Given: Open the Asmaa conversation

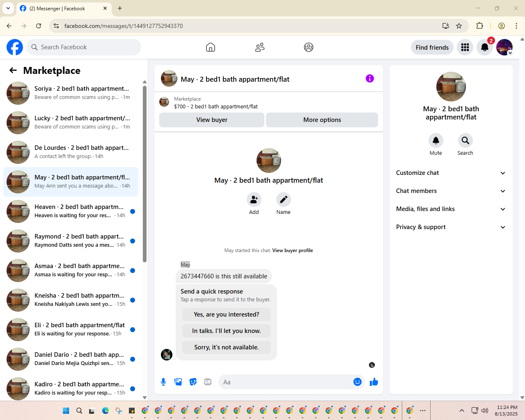Looking at the screenshot, I should (x=71, y=271).
